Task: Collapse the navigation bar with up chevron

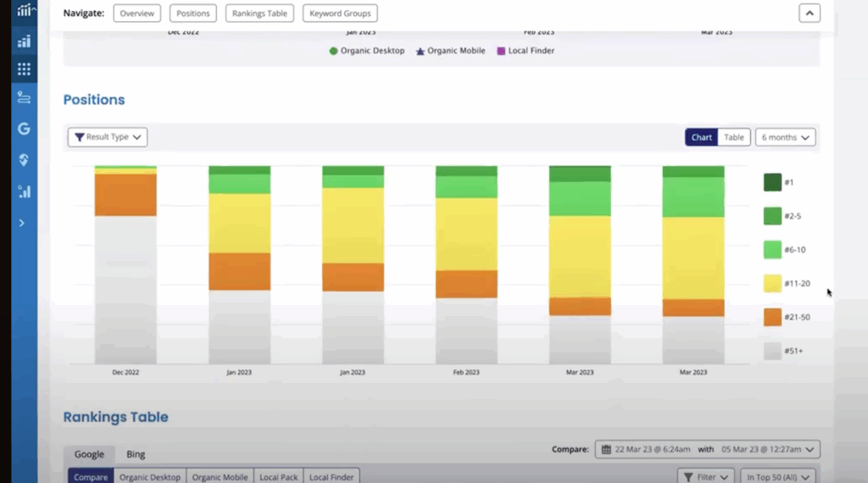Action: [809, 14]
